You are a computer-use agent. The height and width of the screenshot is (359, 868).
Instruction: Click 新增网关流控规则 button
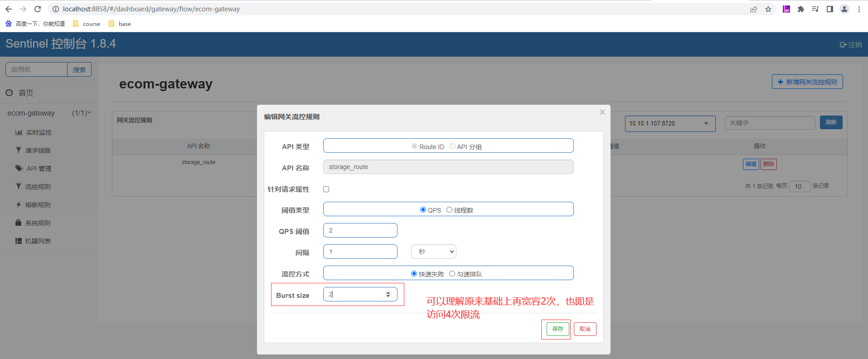click(x=807, y=82)
